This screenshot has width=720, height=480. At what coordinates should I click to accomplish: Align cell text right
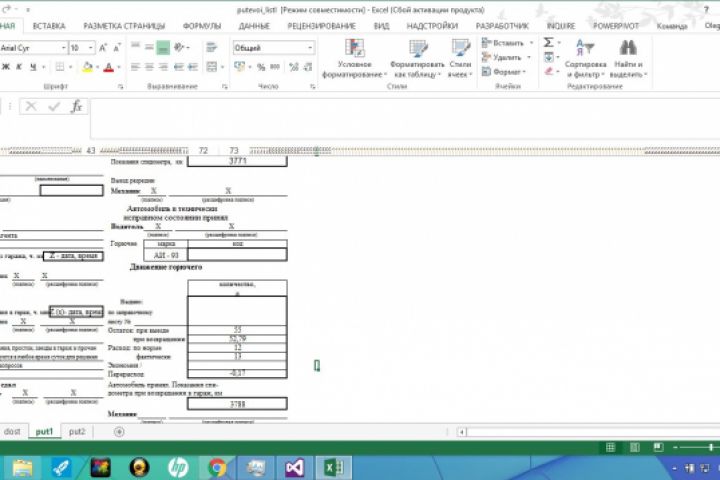point(163,67)
